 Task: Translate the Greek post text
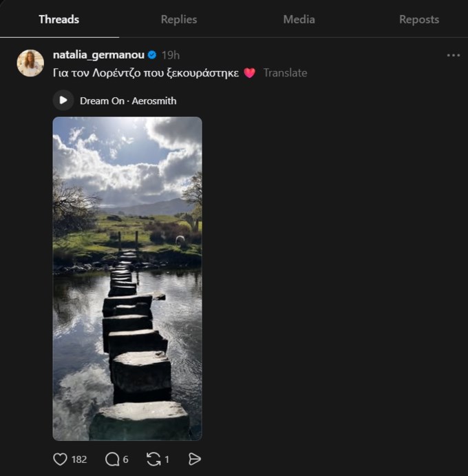click(285, 73)
